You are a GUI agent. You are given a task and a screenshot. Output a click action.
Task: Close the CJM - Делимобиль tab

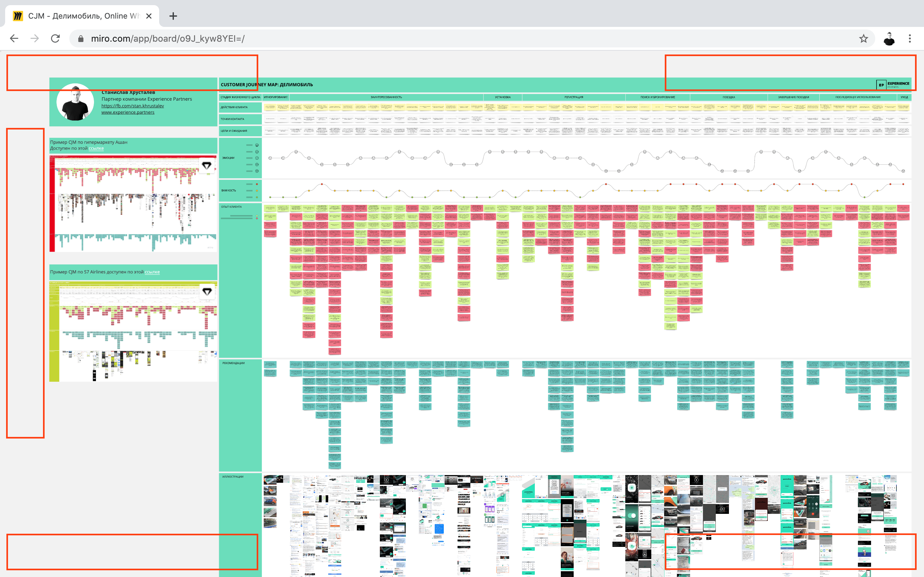149,16
